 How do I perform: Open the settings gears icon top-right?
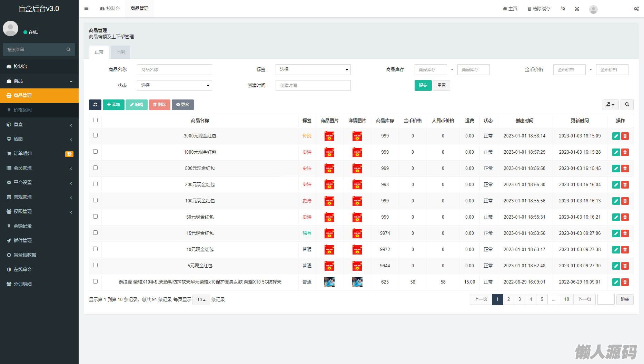(x=636, y=9)
